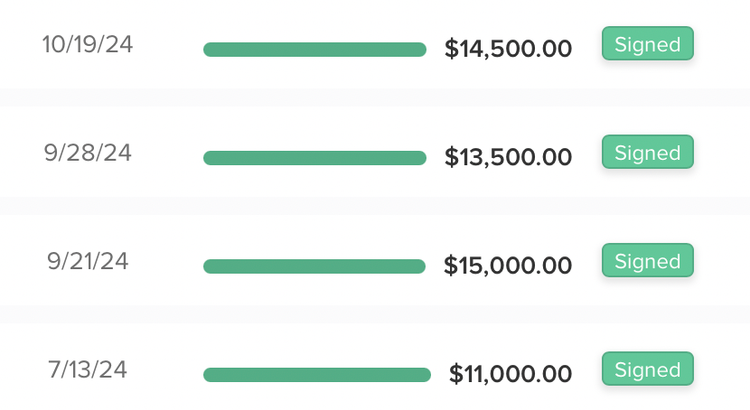Open the $13,500.00 amount
Image resolution: width=750 pixels, height=410 pixels.
pyautogui.click(x=508, y=157)
